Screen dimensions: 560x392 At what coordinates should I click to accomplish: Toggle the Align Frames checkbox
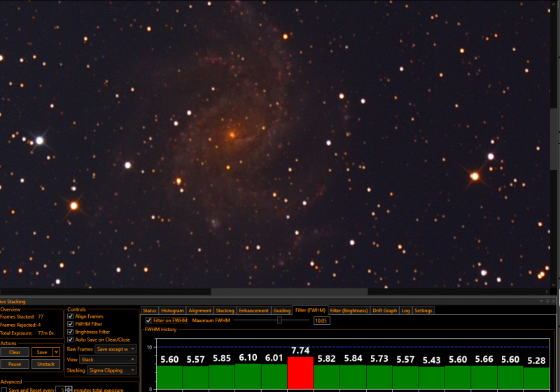[x=71, y=316]
